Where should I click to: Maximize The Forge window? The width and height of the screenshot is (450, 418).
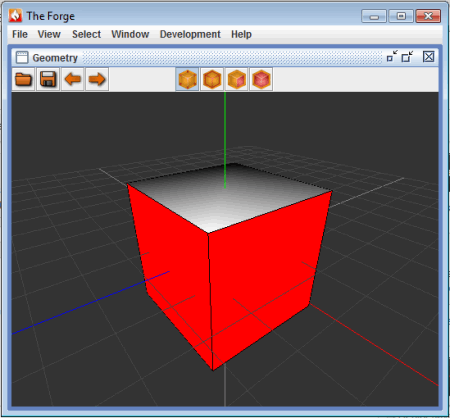(401, 16)
